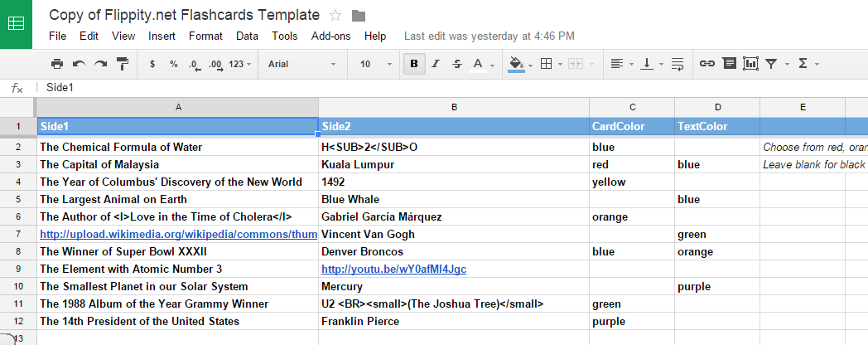Select the Side2 header cell
The height and width of the screenshot is (345, 868).
pos(454,126)
